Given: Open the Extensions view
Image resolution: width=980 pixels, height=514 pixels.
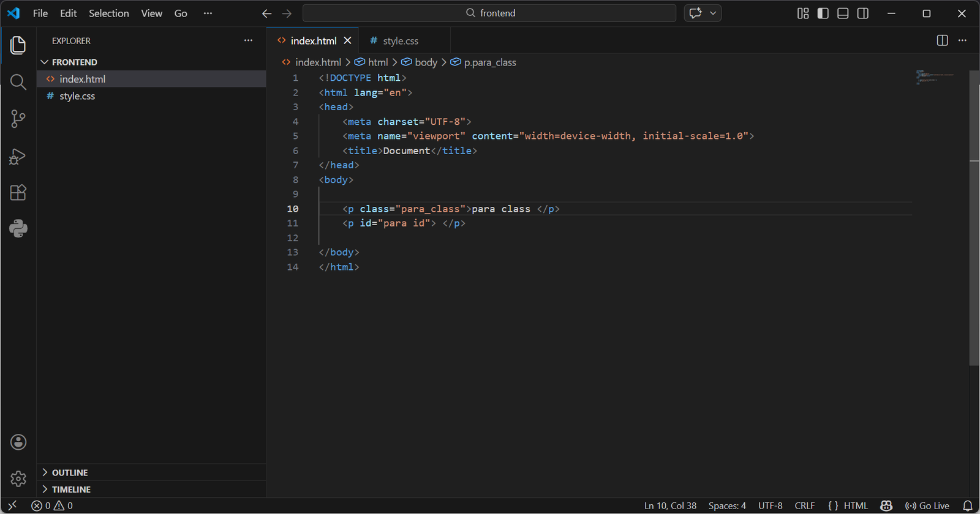Looking at the screenshot, I should coord(18,193).
